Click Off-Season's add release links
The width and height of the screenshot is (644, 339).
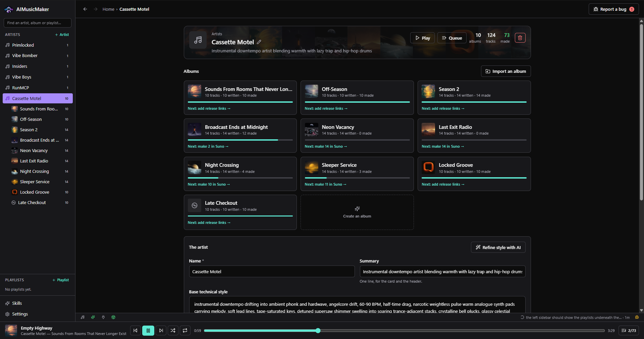point(326,108)
